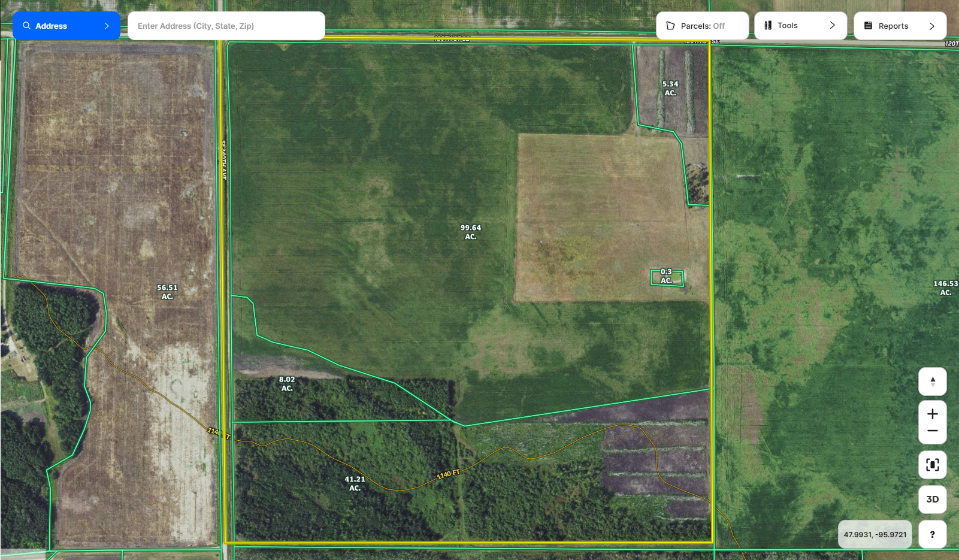Click the Reports document icon
Image resolution: width=959 pixels, height=560 pixels.
[868, 26]
